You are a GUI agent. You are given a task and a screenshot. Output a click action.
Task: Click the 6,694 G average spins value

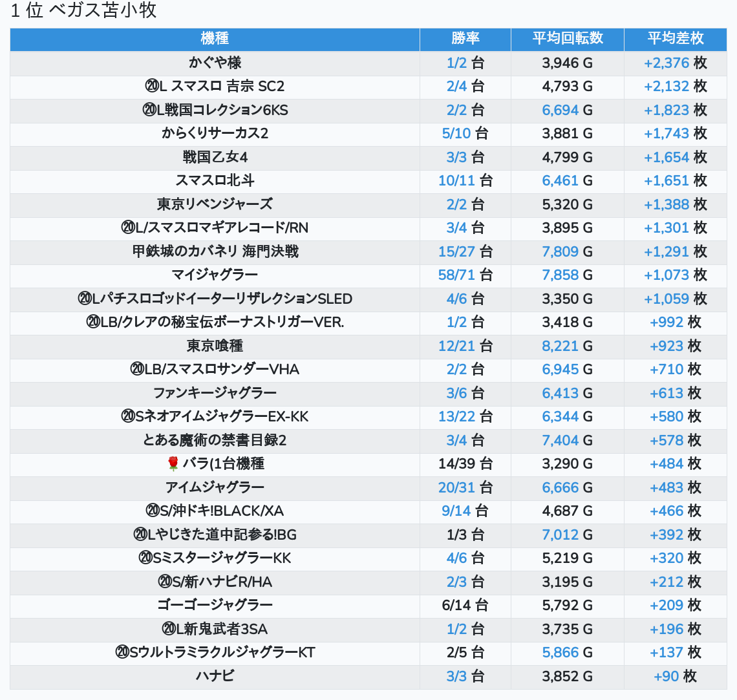[568, 110]
